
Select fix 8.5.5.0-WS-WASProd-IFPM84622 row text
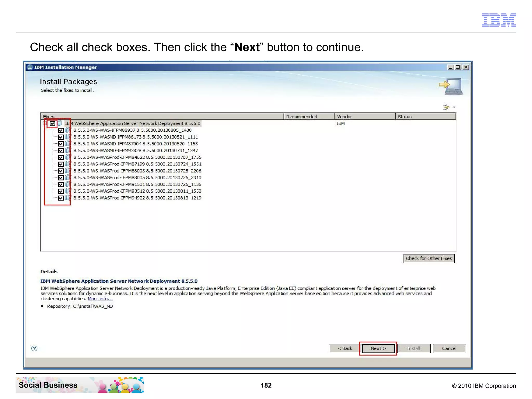tap(137, 157)
